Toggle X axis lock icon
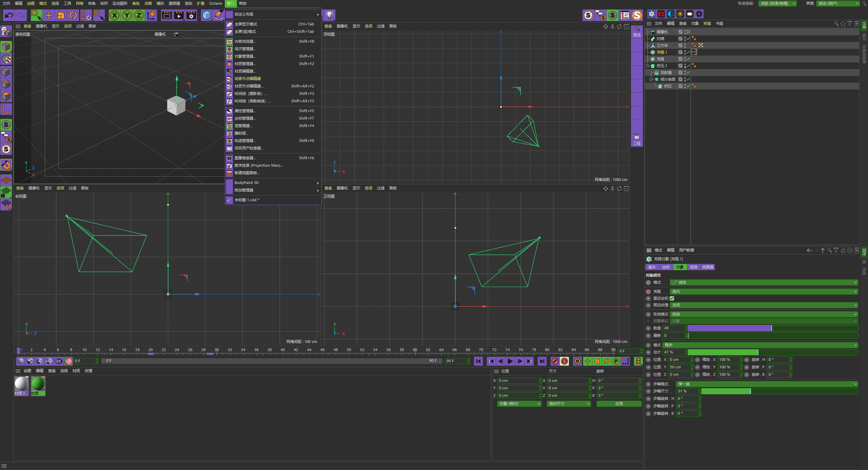868x470 pixels. click(115, 15)
